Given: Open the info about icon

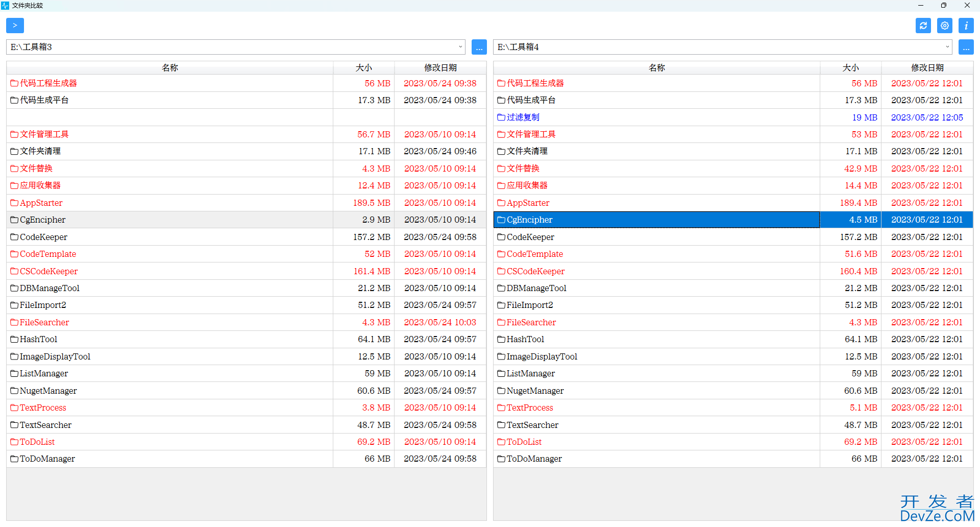Looking at the screenshot, I should point(966,26).
